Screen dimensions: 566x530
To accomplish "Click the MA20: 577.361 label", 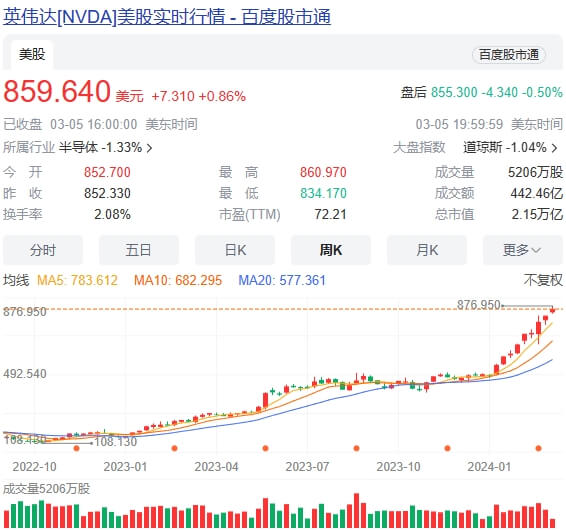I will (282, 281).
